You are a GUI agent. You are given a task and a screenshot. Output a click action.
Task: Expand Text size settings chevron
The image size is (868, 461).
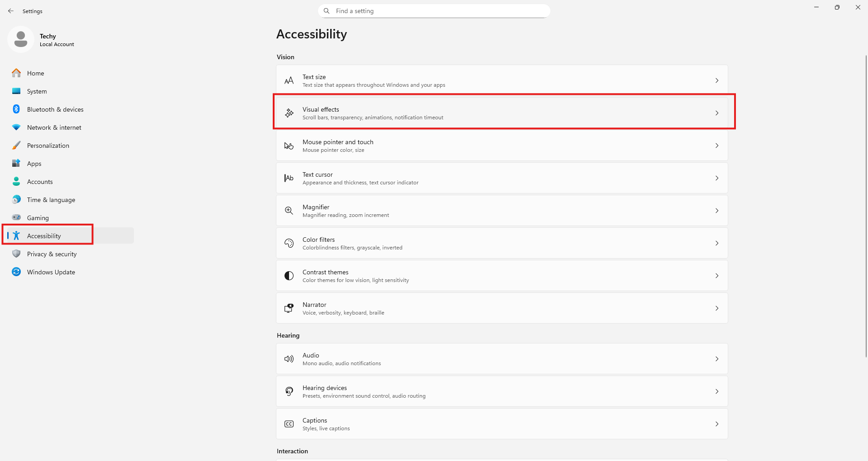coord(716,80)
